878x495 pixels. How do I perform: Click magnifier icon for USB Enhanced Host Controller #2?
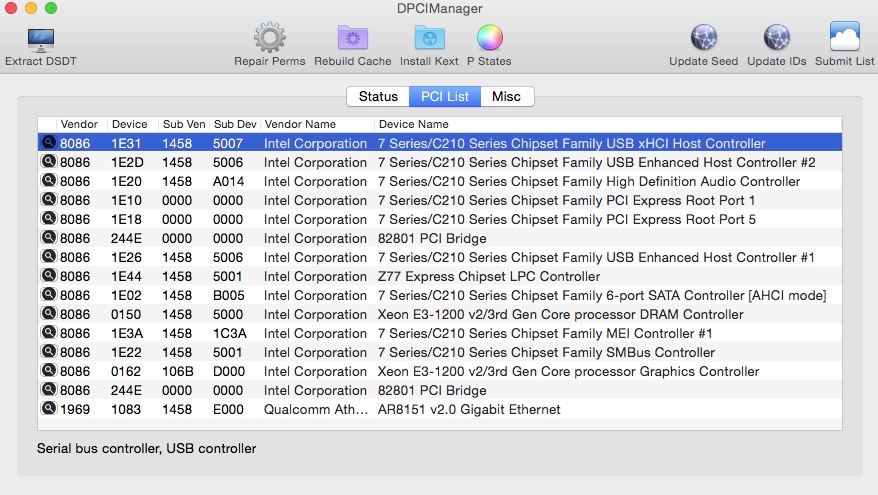point(49,161)
